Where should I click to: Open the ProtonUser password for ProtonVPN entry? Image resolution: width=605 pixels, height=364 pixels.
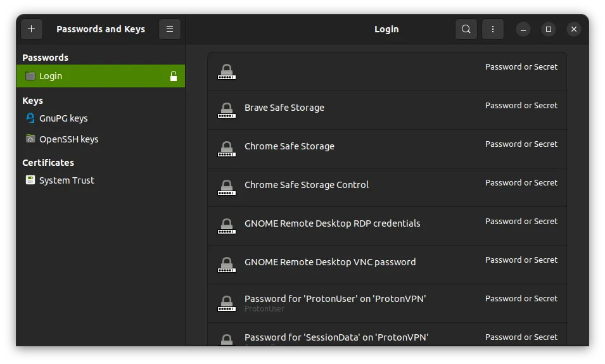coord(334,299)
